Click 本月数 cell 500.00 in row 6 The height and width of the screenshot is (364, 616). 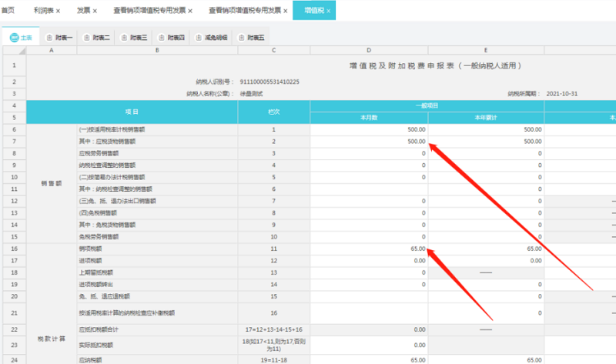(x=369, y=129)
